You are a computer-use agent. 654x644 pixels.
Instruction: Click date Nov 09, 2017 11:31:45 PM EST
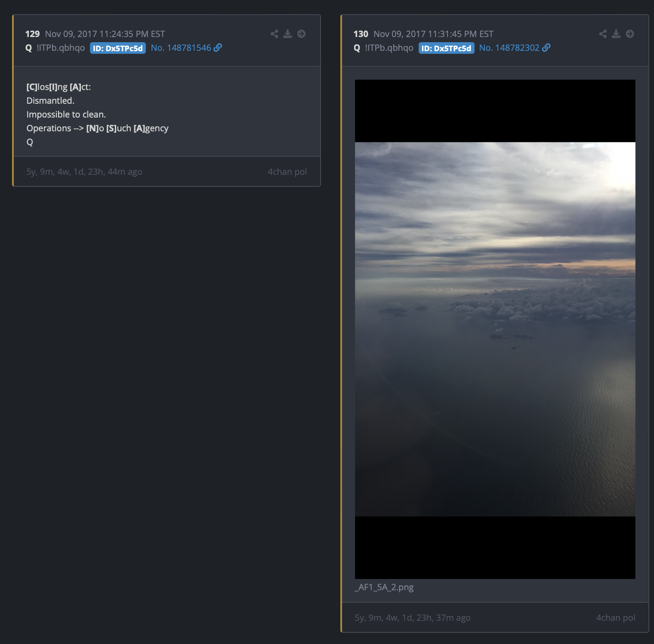click(x=433, y=34)
